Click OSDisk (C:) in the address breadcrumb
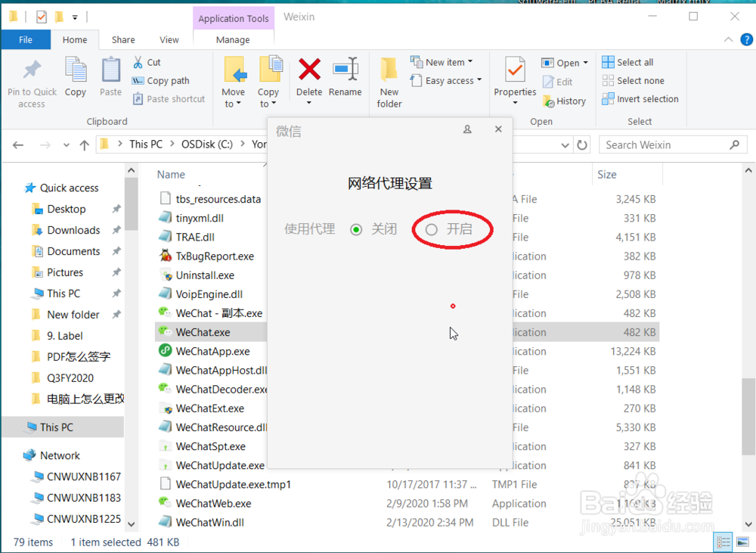756x553 pixels. tap(207, 144)
